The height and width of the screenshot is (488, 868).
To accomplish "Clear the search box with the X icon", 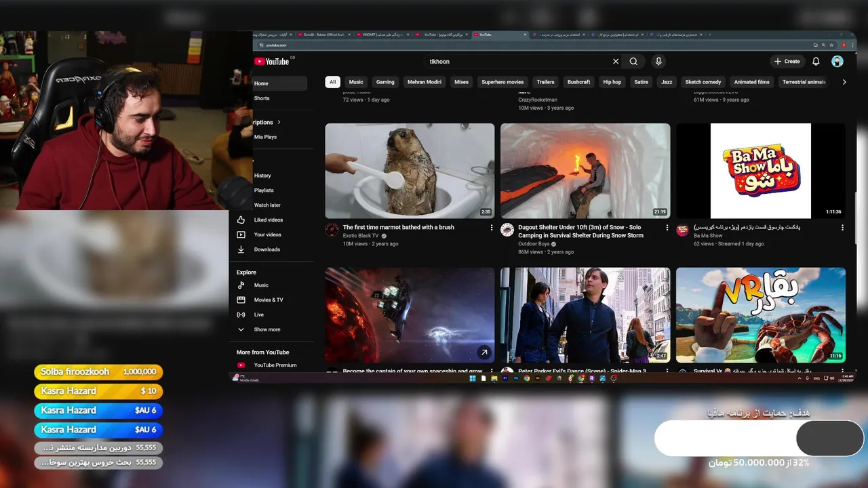I will pos(616,62).
